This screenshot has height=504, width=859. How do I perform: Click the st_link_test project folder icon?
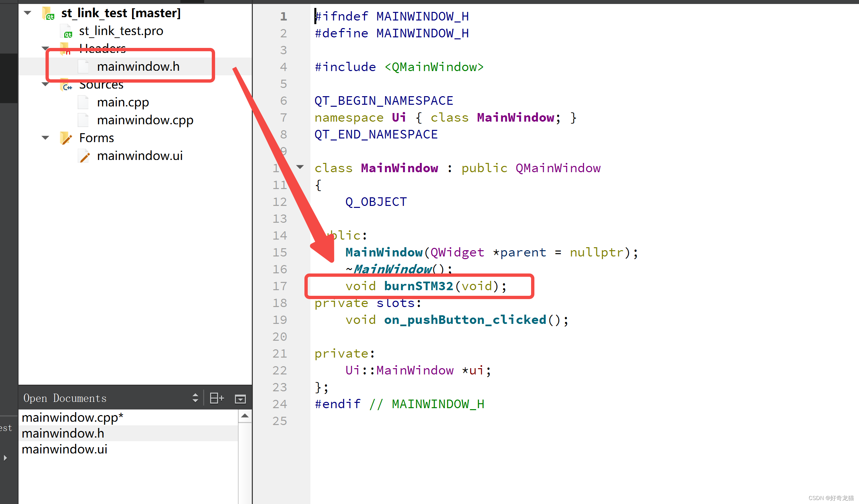coord(48,13)
